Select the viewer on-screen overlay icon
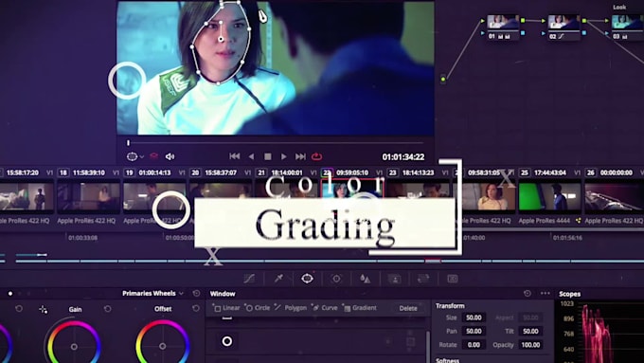Screen dimensions: 644x363 [132, 156]
